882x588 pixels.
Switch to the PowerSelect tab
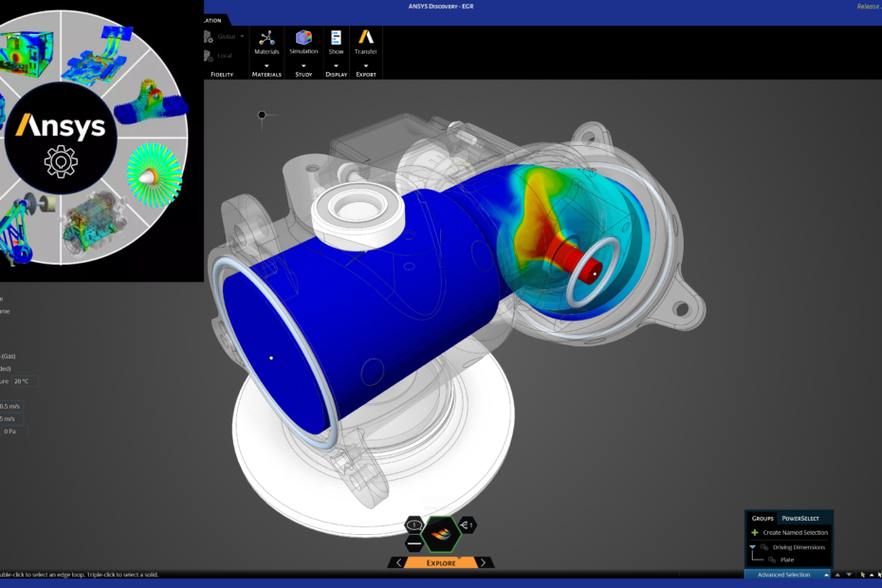point(799,518)
